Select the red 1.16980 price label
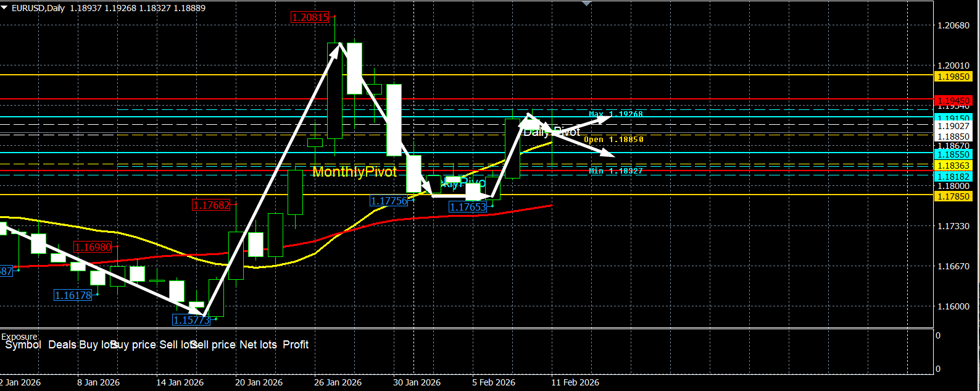The width and height of the screenshot is (980, 391). click(x=93, y=248)
